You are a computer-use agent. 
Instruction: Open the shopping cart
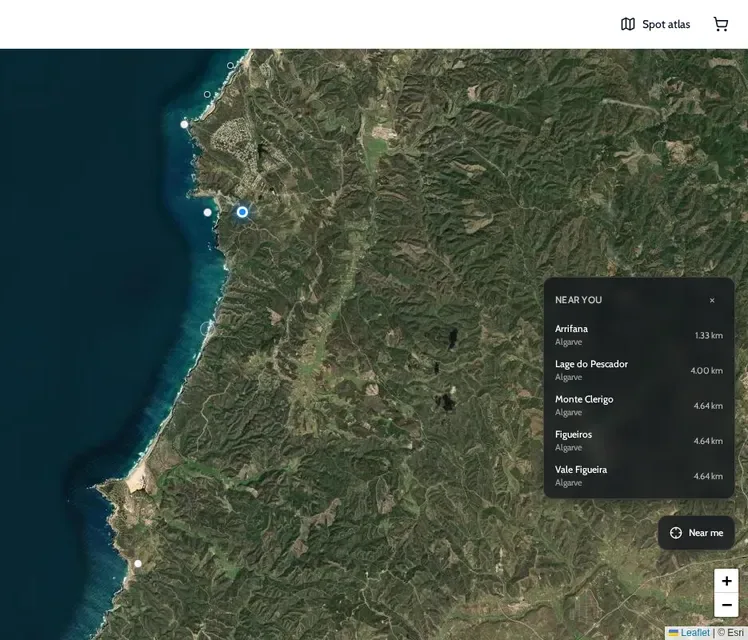[721, 24]
